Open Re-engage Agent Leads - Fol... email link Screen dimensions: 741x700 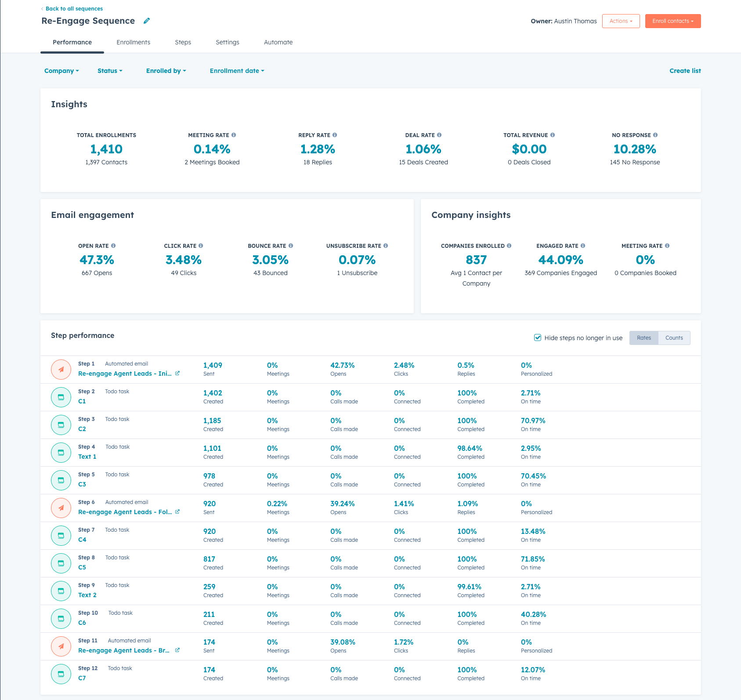(x=125, y=512)
